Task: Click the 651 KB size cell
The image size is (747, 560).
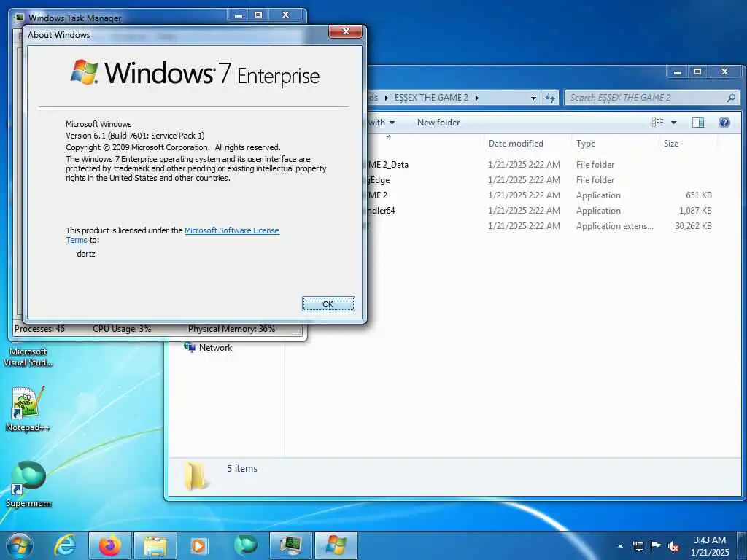Action: coord(699,195)
